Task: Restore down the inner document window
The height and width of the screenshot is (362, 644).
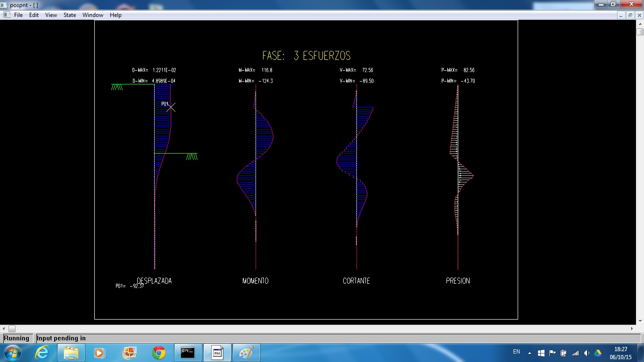Action: [630, 15]
